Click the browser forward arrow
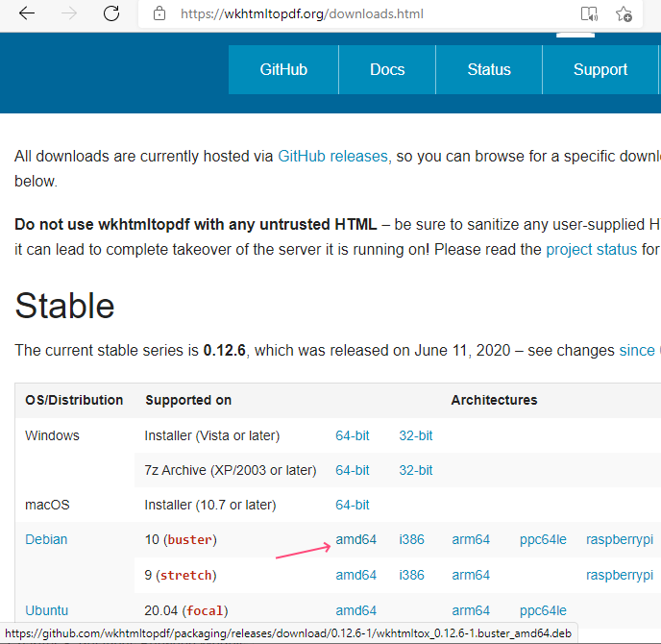This screenshot has height=644, width=661. pyautogui.click(x=69, y=13)
